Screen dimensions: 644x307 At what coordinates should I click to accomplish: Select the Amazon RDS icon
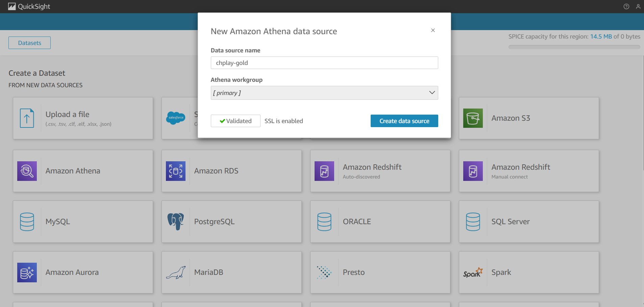tap(176, 171)
